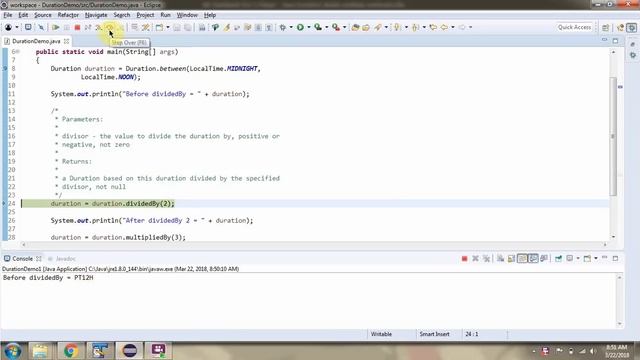Viewport: 640px width, 360px height.
Task: Open the Open Console dropdown arrow
Action: pos(596,258)
